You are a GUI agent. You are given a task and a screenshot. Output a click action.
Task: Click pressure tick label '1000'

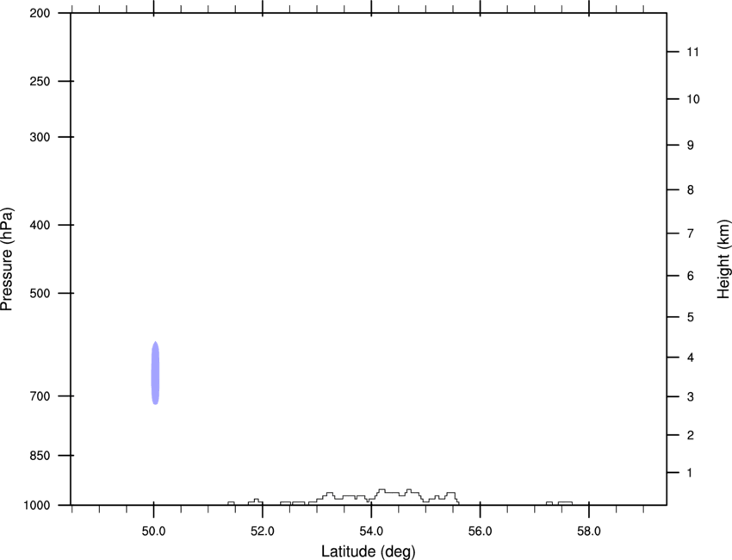click(37, 506)
